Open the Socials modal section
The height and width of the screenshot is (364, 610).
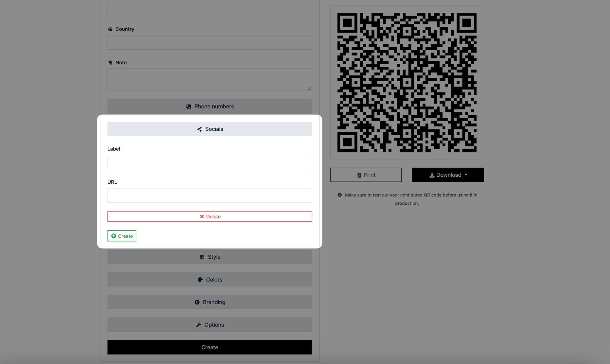(210, 129)
